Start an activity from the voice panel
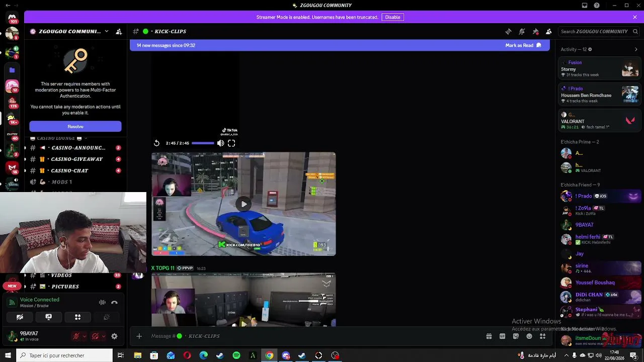Screen dimensions: 644x362 pyautogui.click(x=77, y=317)
